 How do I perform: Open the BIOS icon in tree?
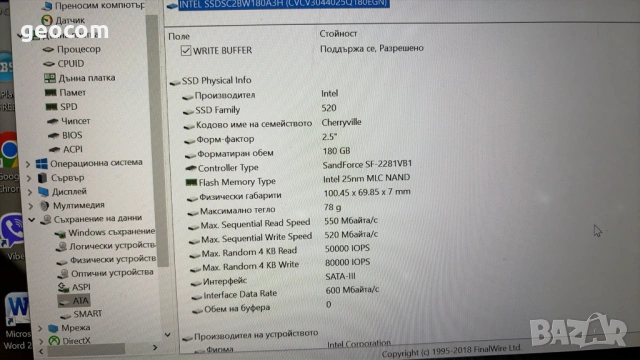coord(53,136)
